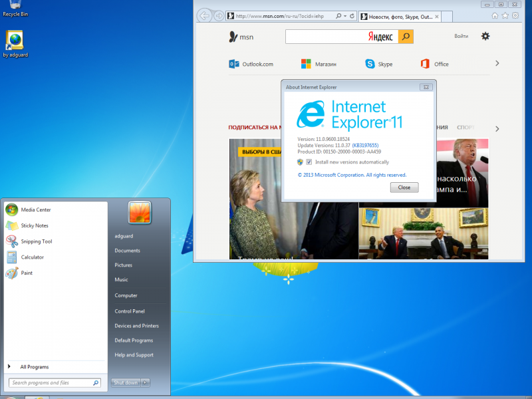Open Devices and Printers from Start menu
The width and height of the screenshot is (532, 399).
click(136, 326)
